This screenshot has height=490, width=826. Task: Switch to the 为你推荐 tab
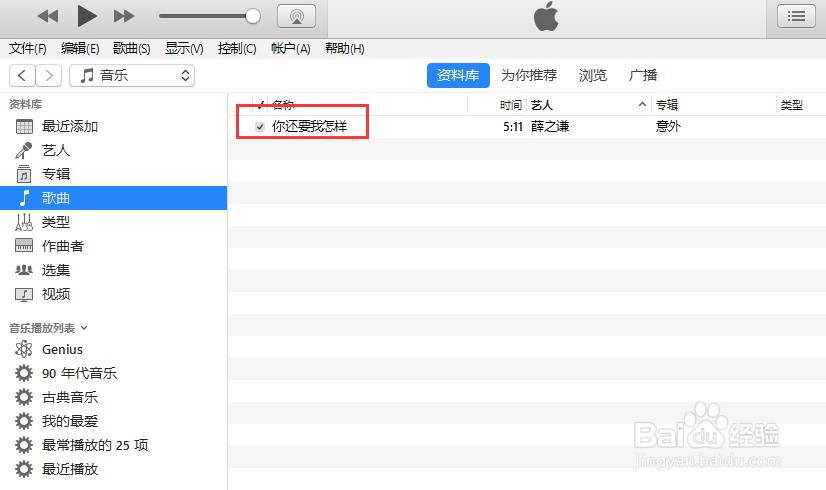coord(529,75)
